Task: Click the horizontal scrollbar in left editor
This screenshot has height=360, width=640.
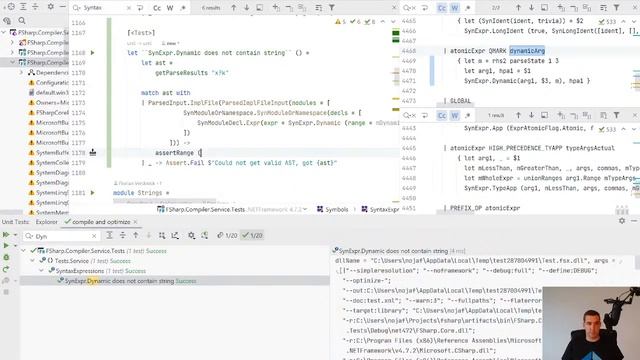Action: coord(164,201)
